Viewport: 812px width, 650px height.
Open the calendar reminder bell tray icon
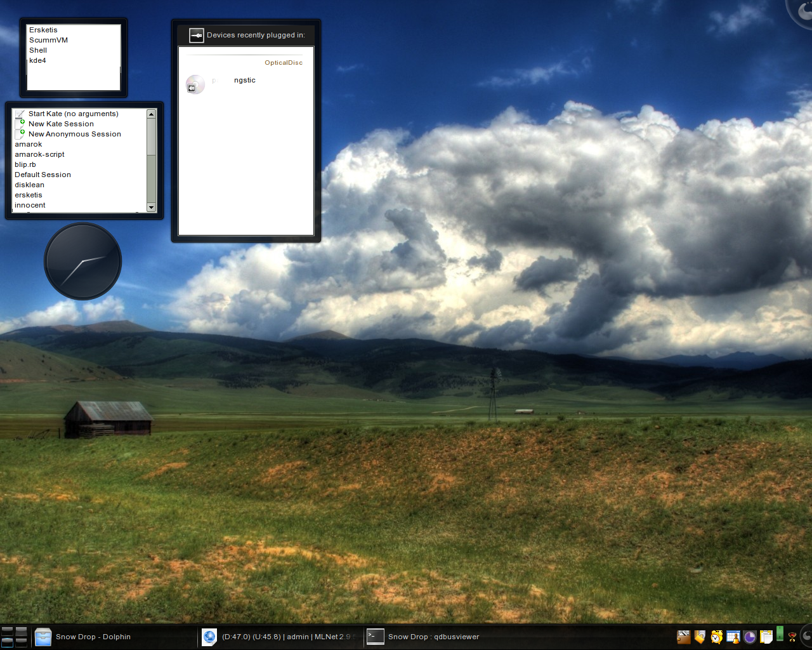[x=733, y=637]
